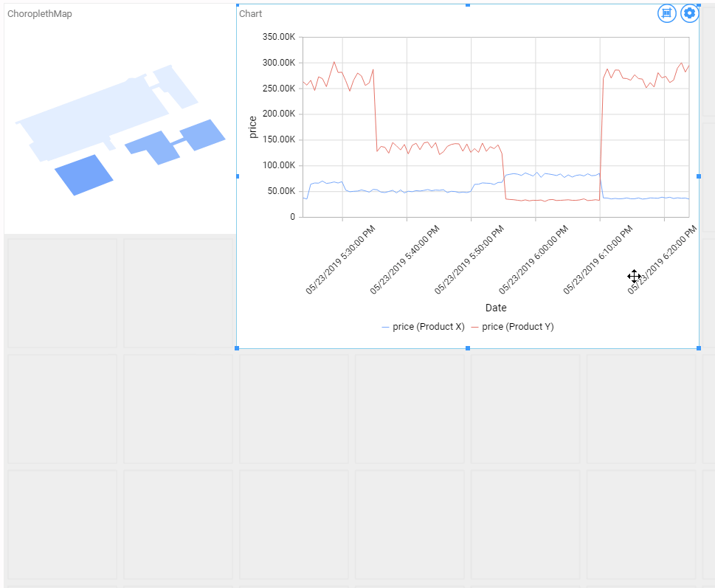The height and width of the screenshot is (588, 715).
Task: Click the darkest blue building on map
Action: coord(84,175)
